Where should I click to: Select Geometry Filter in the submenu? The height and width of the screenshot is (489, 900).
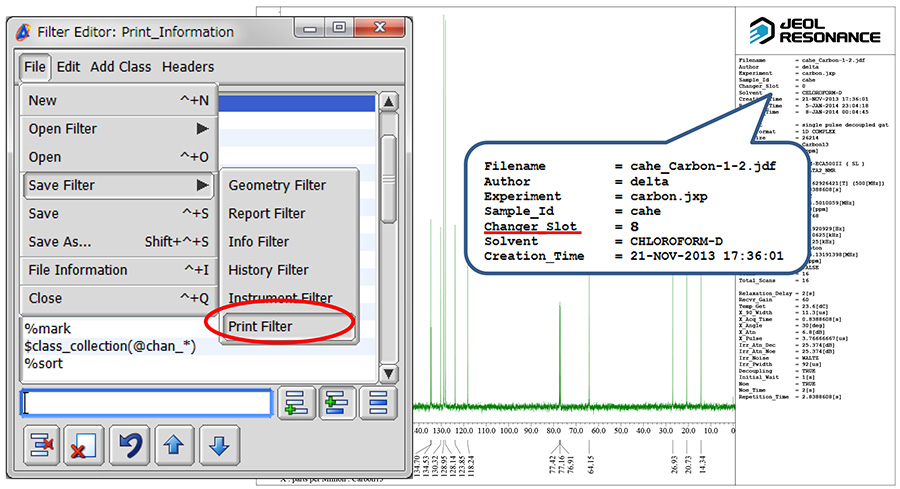[x=289, y=185]
